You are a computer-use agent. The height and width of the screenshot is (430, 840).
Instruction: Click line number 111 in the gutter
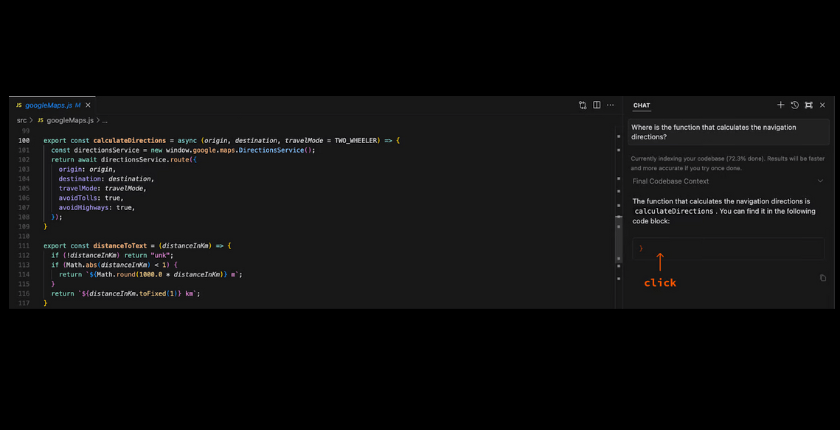tap(24, 245)
